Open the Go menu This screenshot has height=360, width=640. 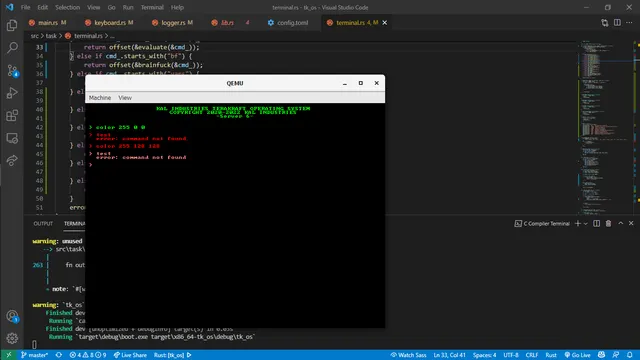pyautogui.click(x=111, y=7)
